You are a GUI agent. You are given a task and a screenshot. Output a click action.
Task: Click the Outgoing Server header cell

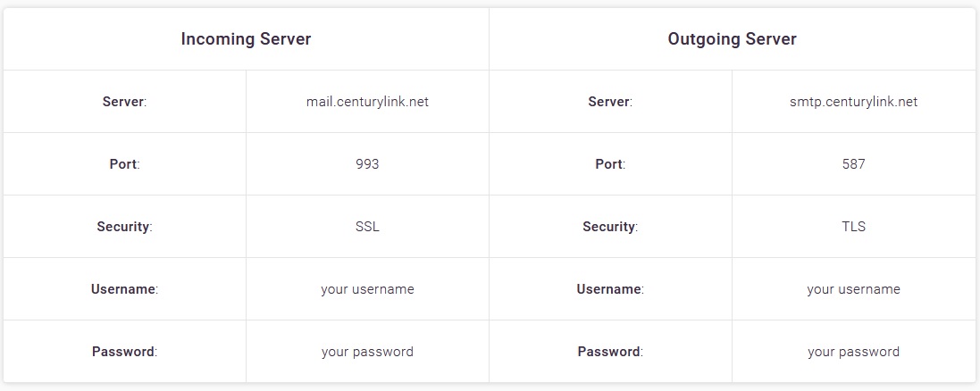tap(732, 38)
